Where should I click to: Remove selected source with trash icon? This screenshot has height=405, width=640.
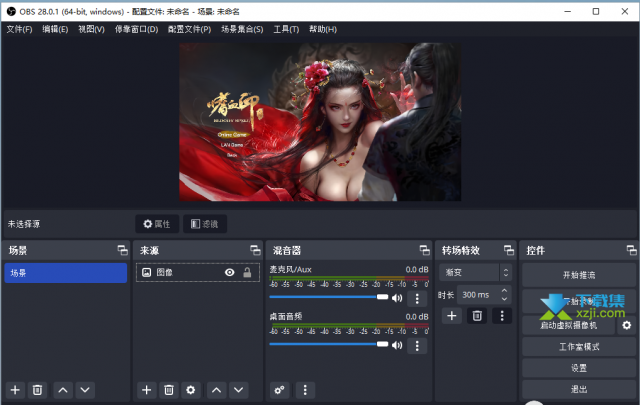coord(169,390)
